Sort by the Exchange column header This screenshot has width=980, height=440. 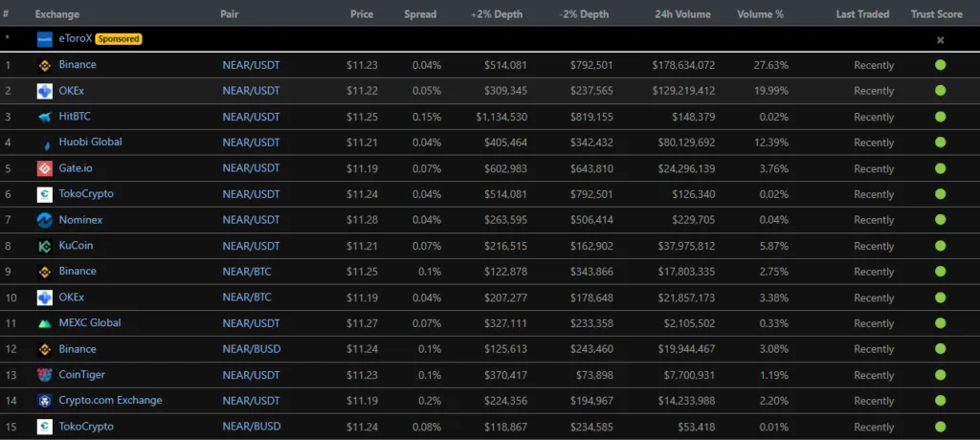(x=56, y=13)
